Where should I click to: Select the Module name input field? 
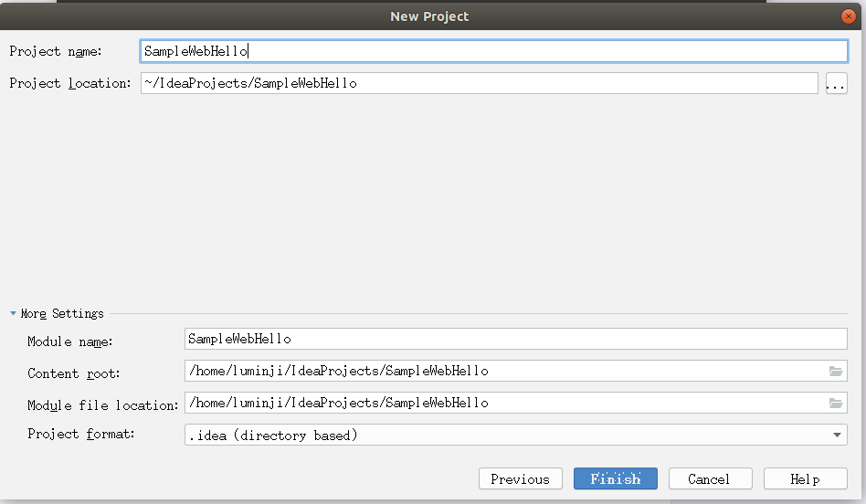click(x=516, y=339)
